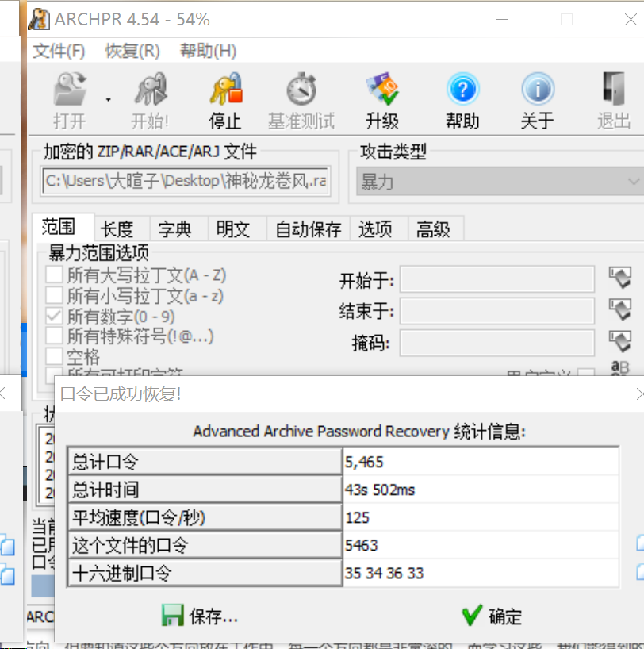The width and height of the screenshot is (644, 649).
Task: Click the 掩码 input field
Action: [497, 343]
